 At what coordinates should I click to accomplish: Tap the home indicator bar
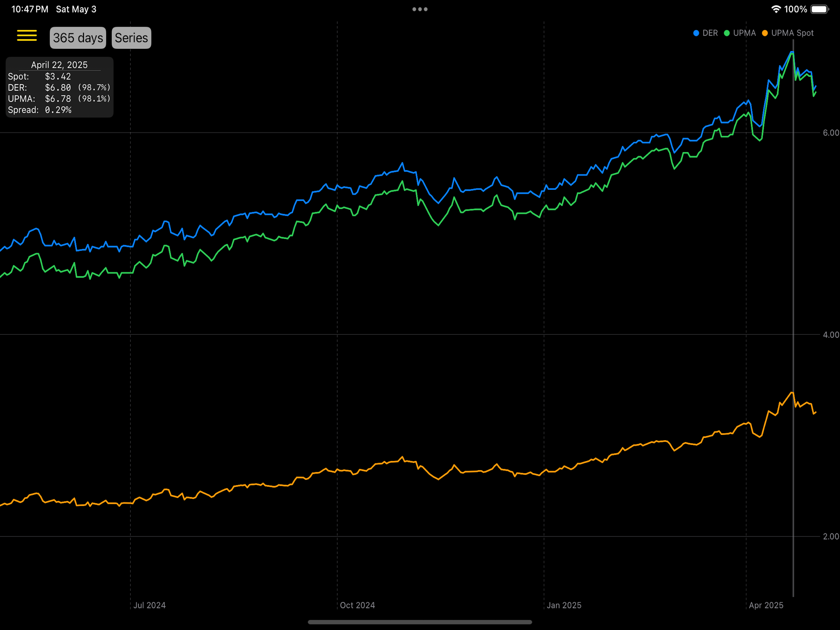[420, 622]
